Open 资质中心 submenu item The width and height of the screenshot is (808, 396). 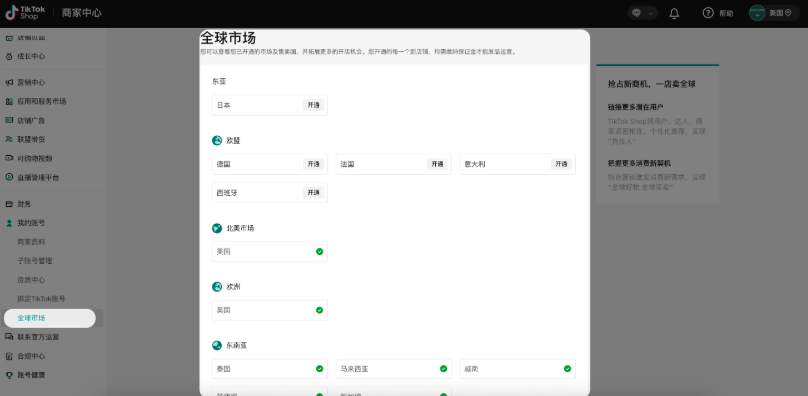click(x=31, y=280)
